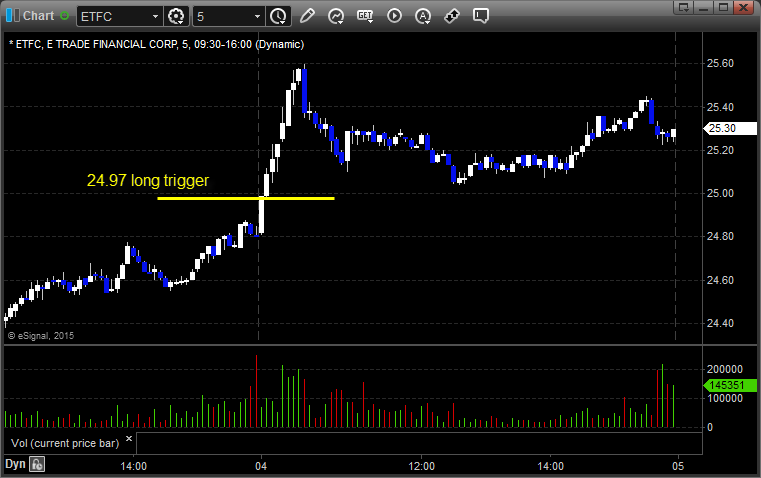Click the blue window-link bars icon
The width and height of the screenshot is (761, 478).
(x=13, y=16)
